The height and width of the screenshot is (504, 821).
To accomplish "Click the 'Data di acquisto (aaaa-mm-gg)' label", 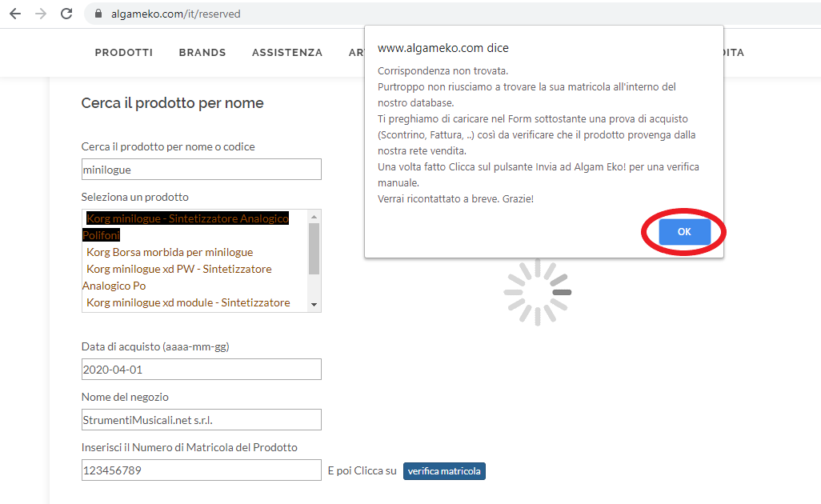I will click(x=155, y=347).
